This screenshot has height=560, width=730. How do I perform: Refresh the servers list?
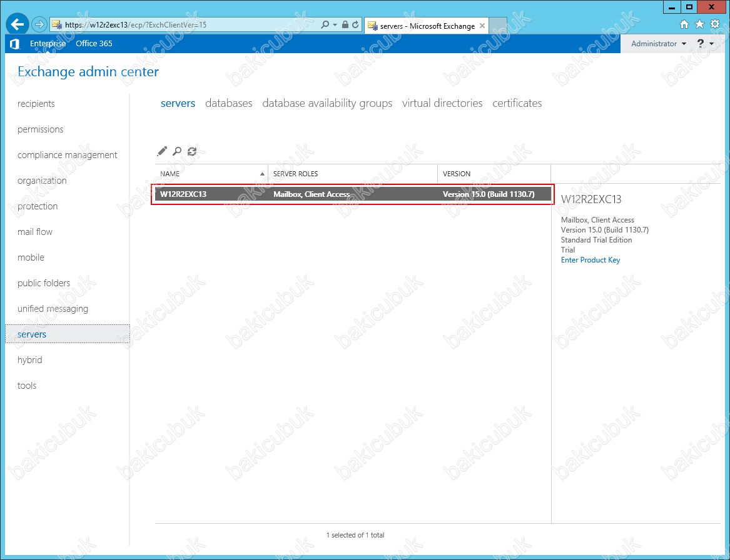click(x=192, y=151)
